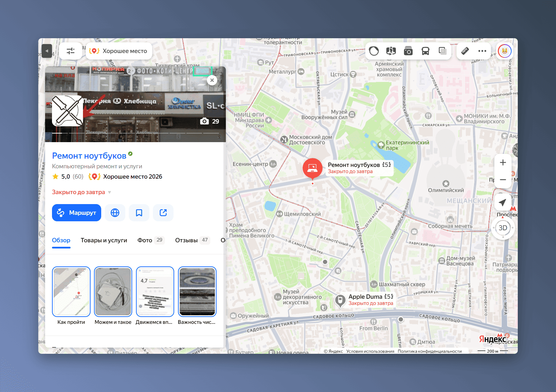Close the business card panel
Screen dimensions: 556x392
(x=212, y=80)
